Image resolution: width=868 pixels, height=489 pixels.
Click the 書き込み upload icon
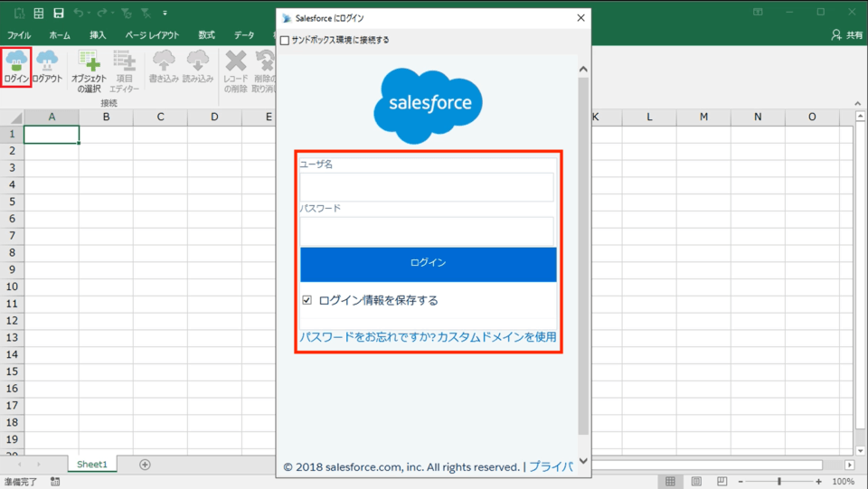click(x=164, y=65)
